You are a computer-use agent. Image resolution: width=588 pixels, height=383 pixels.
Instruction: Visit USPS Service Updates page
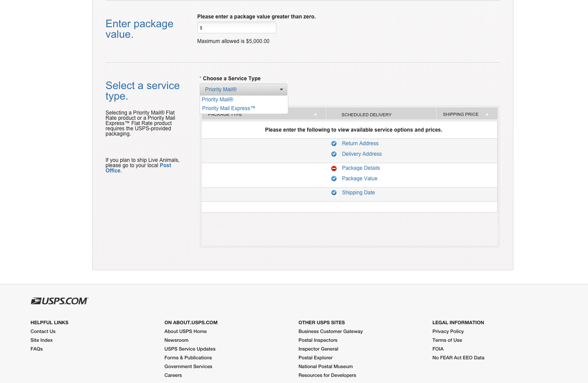pos(190,349)
